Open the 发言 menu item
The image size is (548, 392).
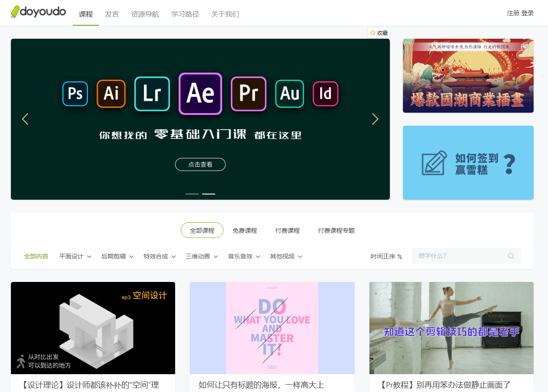pos(112,13)
